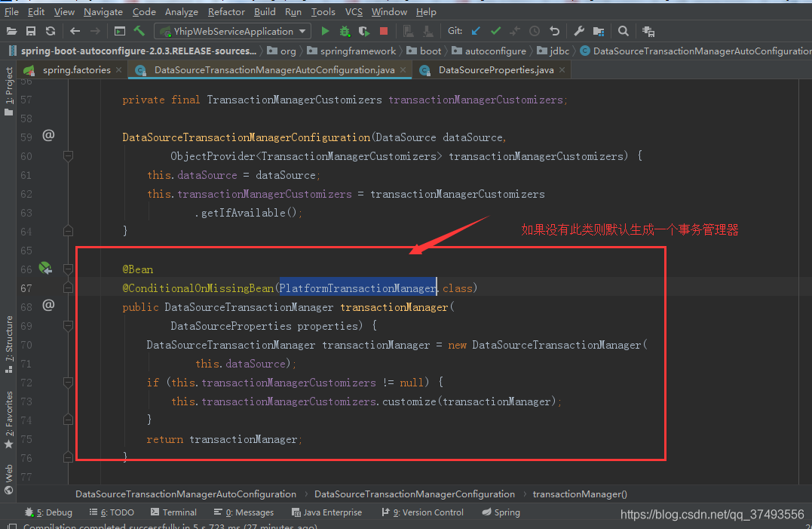
Task: Navigate forward with the right arrow
Action: (x=95, y=31)
